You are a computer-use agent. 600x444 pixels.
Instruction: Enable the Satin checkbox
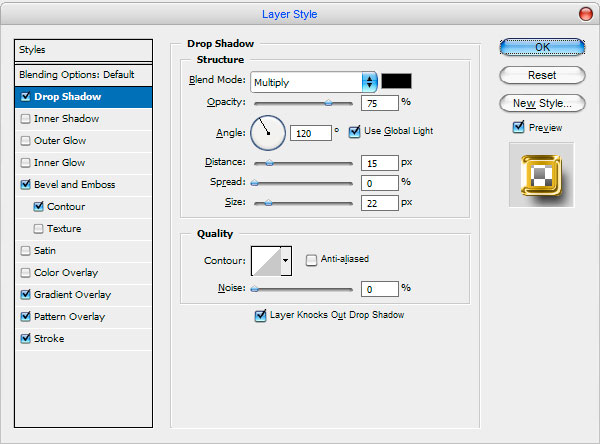[x=26, y=251]
